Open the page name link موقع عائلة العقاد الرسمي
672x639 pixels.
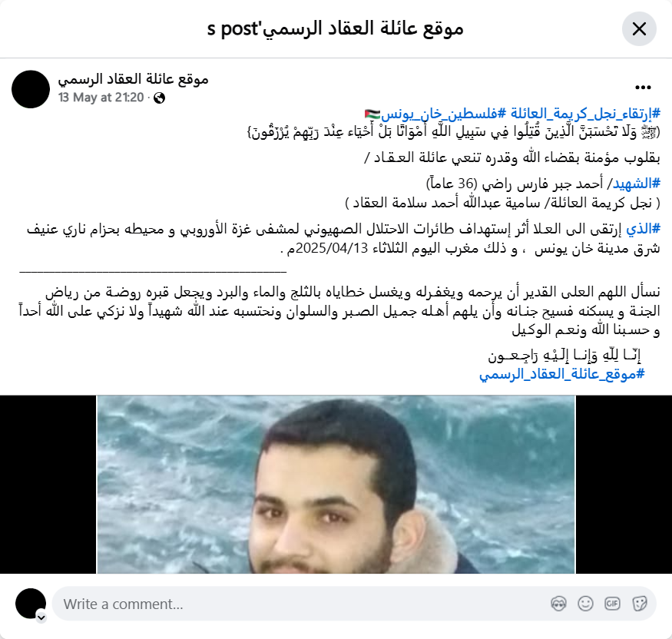coord(134,79)
